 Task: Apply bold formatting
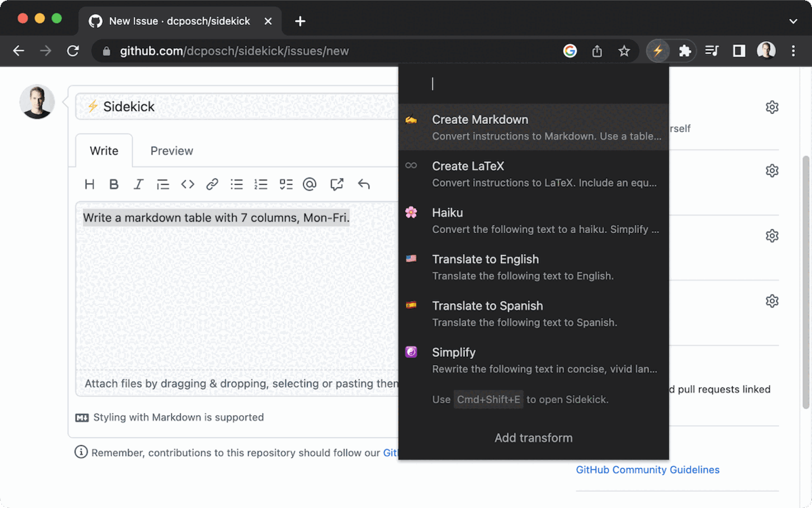pyautogui.click(x=114, y=184)
